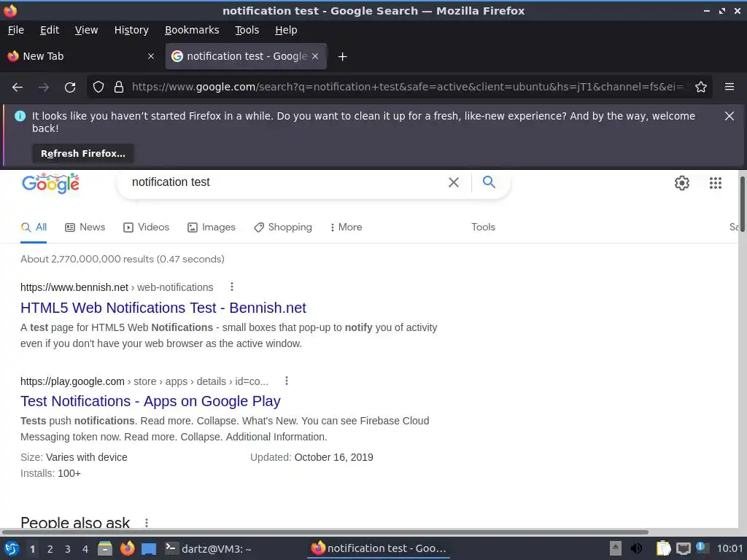Screen dimensions: 747x560
Task: Switch to News results
Action: click(85, 227)
